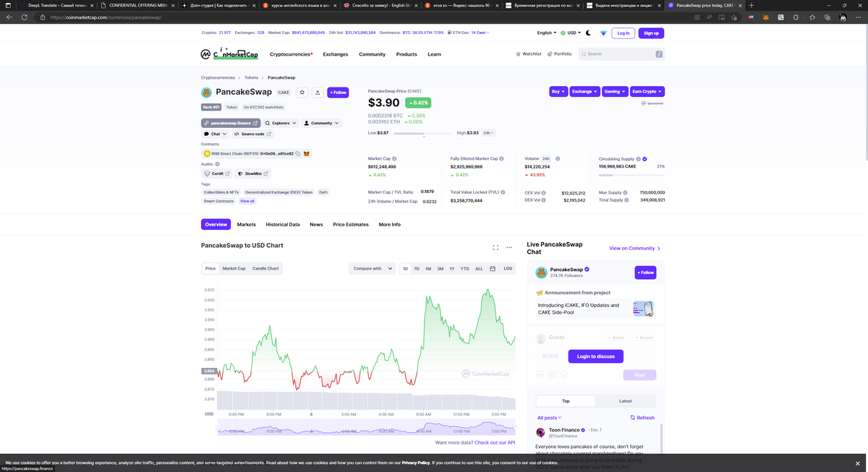Viewport: 868px width, 472px height.
Task: Open the Earn Crypto dropdown
Action: click(647, 92)
